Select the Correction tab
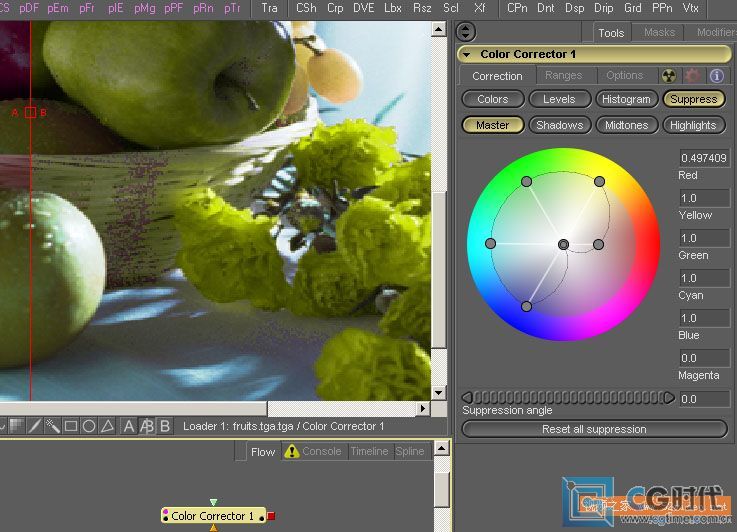Screen dimensions: 737x532 497,76
